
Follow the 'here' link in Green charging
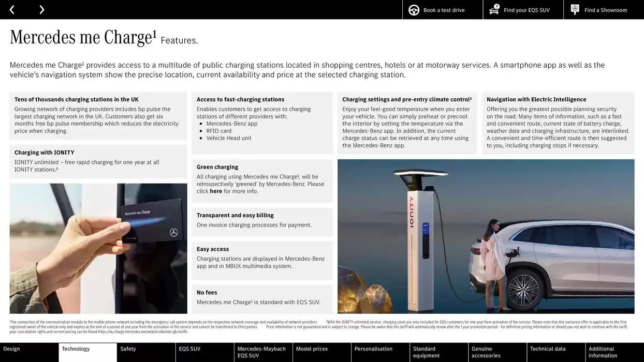click(216, 191)
